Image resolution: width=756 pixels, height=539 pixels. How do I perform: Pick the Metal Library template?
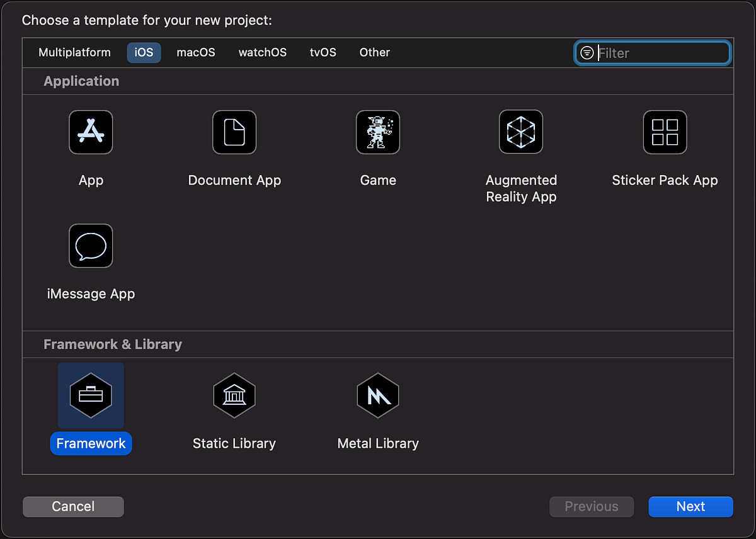[378, 395]
